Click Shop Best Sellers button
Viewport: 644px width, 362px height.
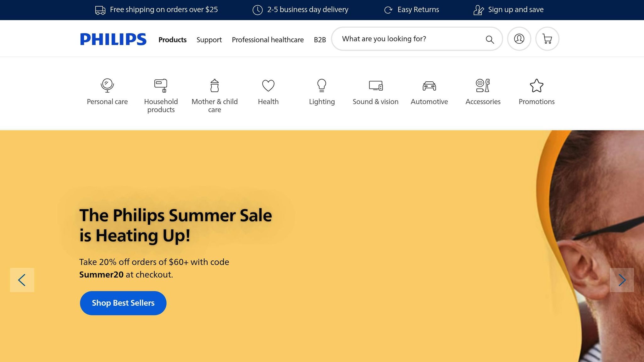[123, 303]
